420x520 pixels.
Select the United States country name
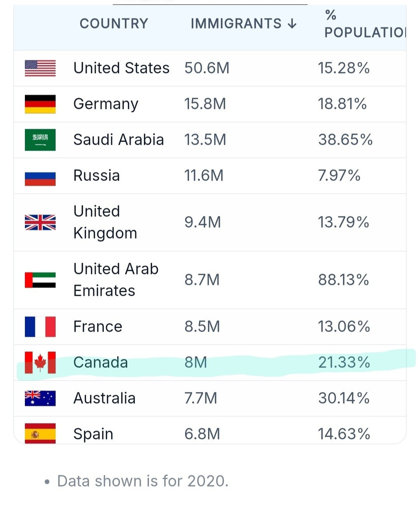point(121,68)
